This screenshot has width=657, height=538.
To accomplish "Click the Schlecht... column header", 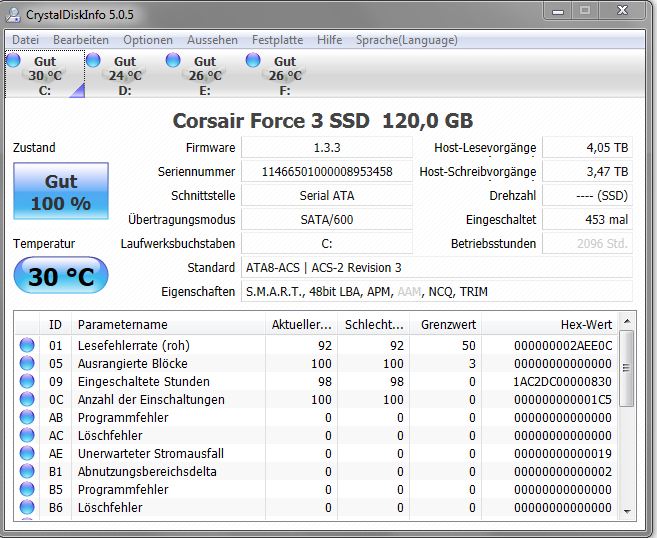I will [374, 324].
